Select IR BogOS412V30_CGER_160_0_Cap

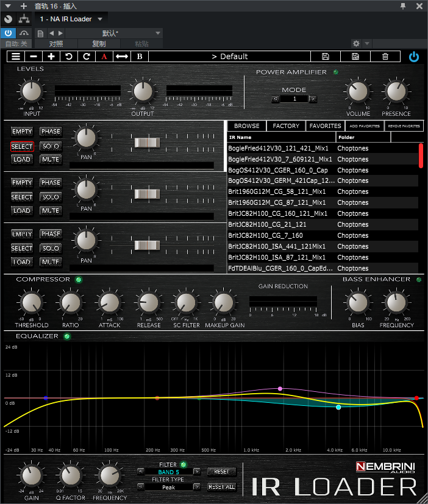point(323,170)
